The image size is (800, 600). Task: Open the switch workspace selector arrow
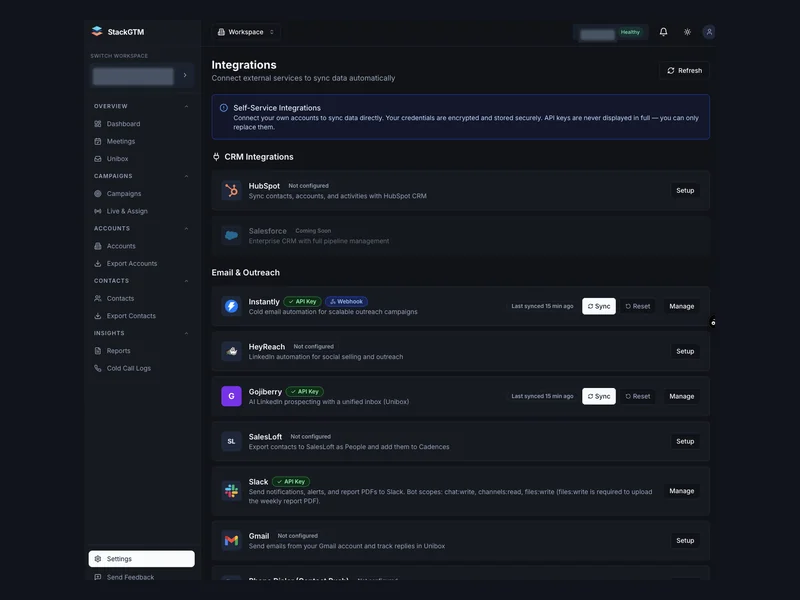[185, 76]
